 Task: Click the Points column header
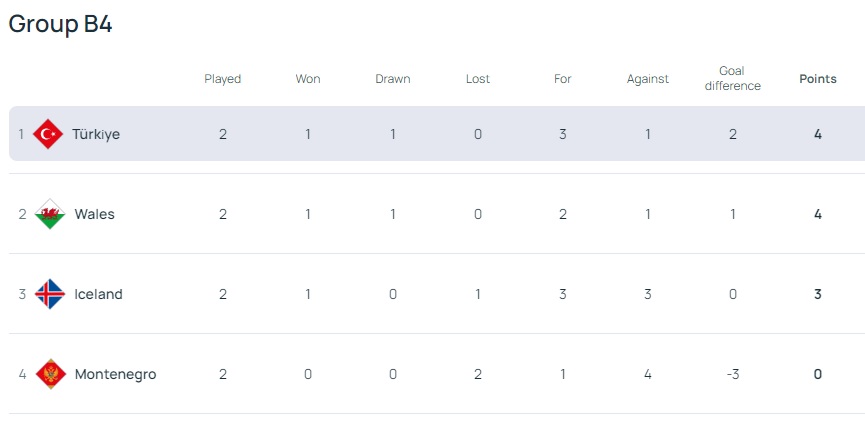tap(818, 79)
